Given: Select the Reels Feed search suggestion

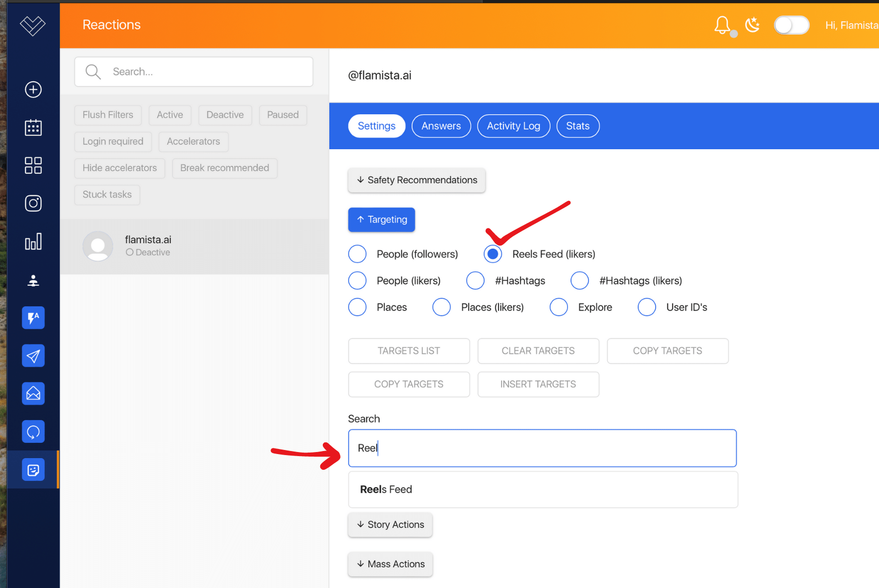Looking at the screenshot, I should (543, 490).
